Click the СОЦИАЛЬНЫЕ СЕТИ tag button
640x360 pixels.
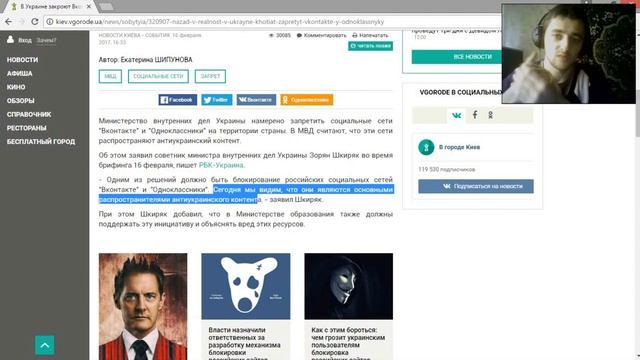pos(158,76)
